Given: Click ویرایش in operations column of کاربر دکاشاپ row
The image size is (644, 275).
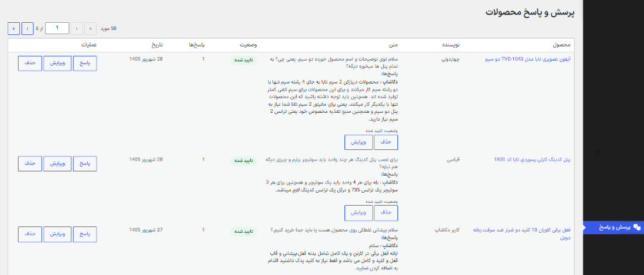Looking at the screenshot, I should tap(57, 234).
